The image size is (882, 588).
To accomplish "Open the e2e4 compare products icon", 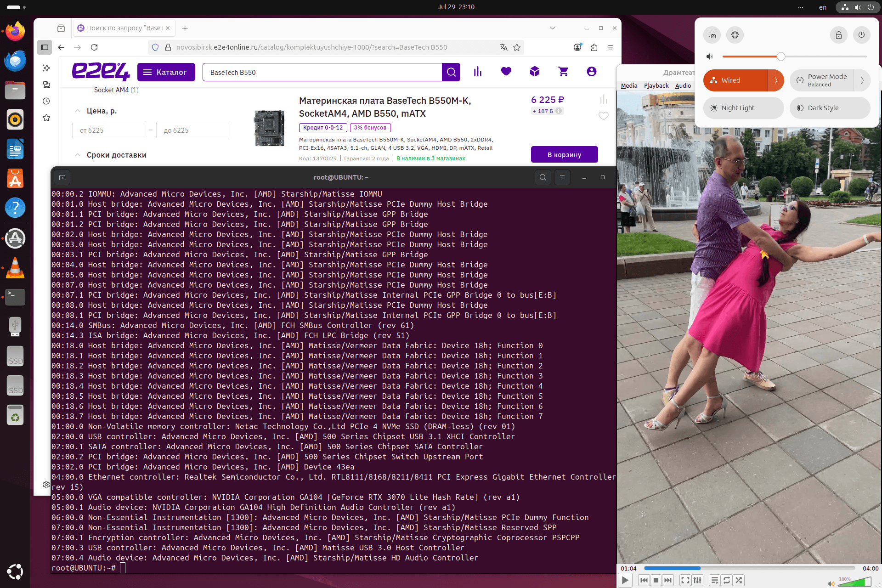I will (478, 72).
